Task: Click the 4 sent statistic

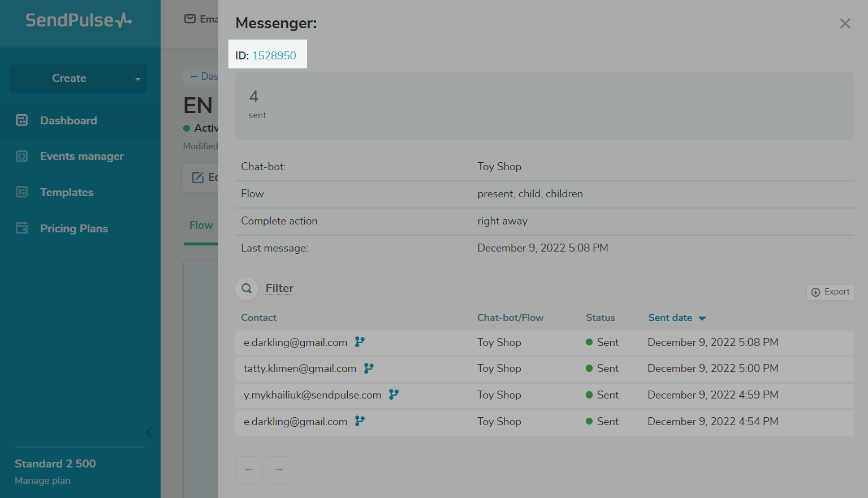Action: pyautogui.click(x=257, y=105)
